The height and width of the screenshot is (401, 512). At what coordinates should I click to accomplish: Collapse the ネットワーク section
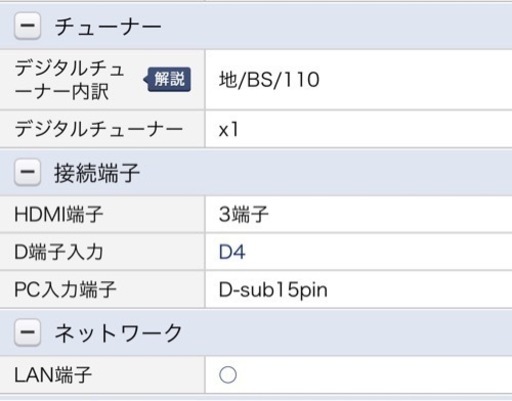point(27,332)
